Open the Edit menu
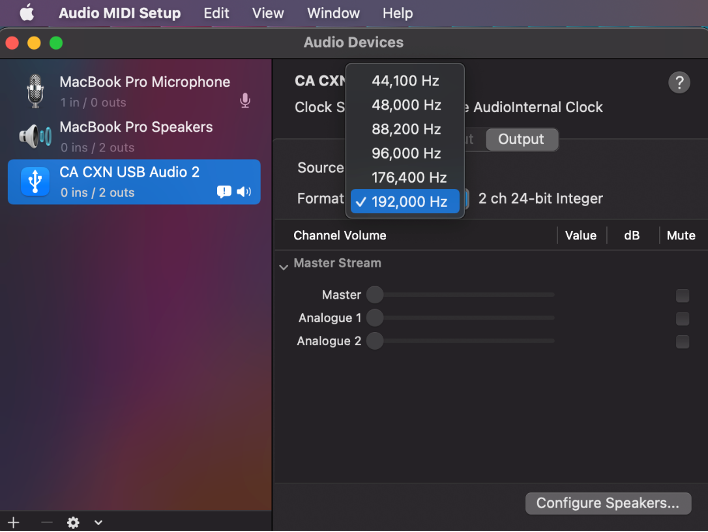 click(216, 13)
